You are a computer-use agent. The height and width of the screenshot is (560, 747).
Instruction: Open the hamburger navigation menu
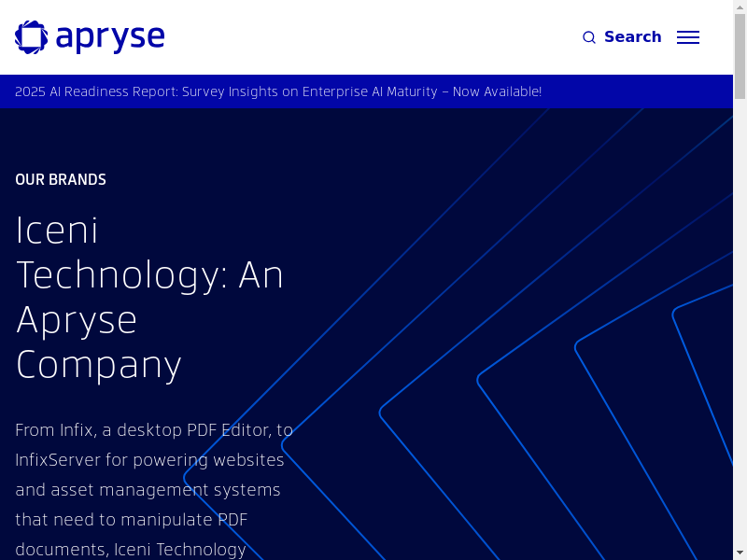click(688, 37)
